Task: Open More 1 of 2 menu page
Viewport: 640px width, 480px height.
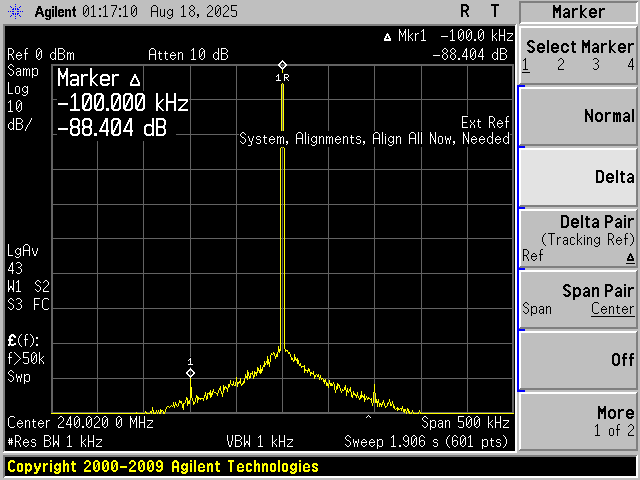Action: [578, 421]
